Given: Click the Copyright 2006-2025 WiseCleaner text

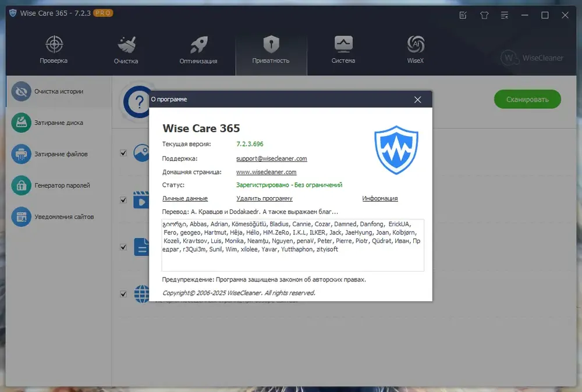Looking at the screenshot, I should point(239,293).
